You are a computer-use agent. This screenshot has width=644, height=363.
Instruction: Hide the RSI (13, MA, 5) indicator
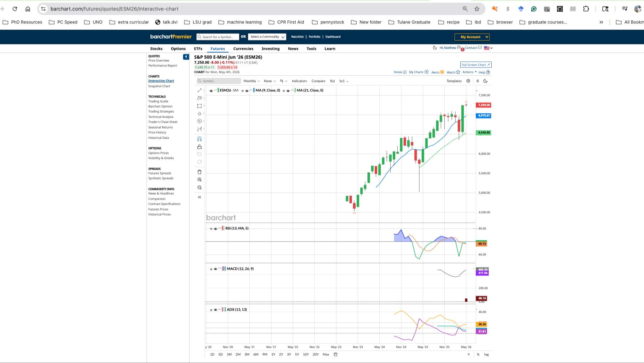pyautogui.click(x=215, y=229)
